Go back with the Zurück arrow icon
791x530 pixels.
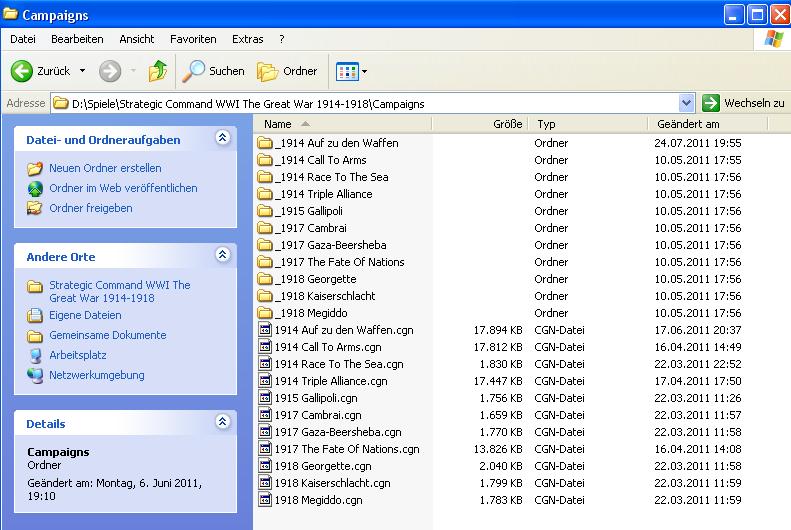[x=22, y=71]
